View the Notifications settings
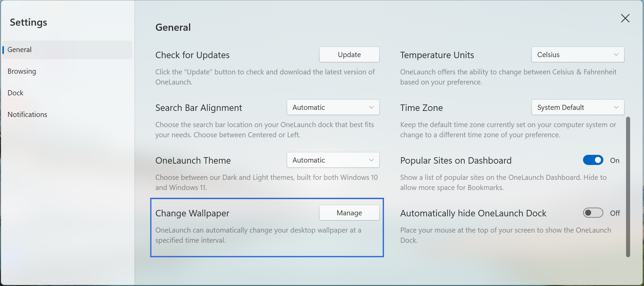644x286 pixels. coord(27,114)
